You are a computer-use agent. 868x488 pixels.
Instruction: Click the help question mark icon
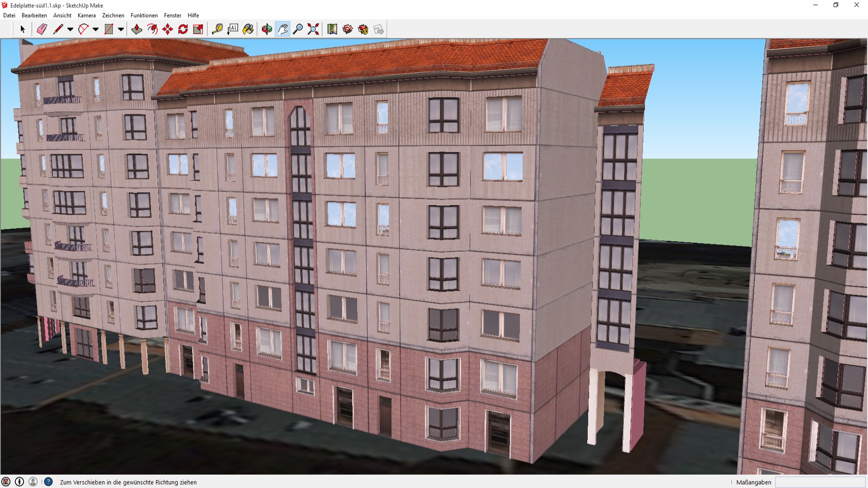(x=48, y=482)
